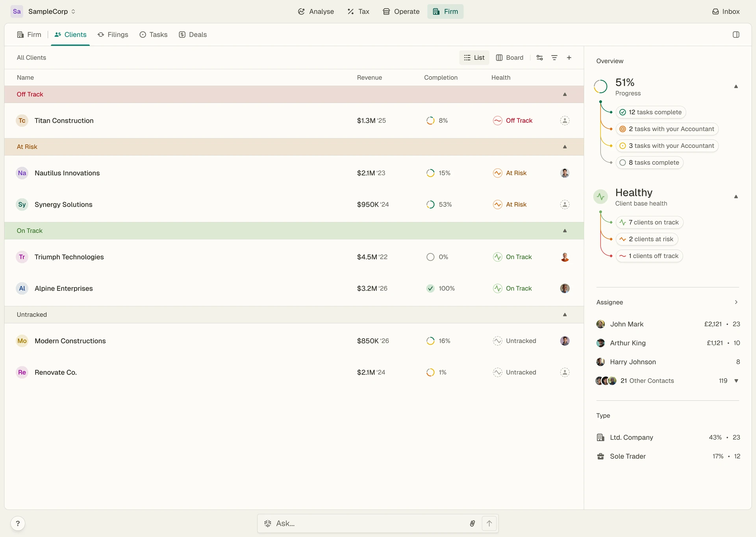The height and width of the screenshot is (537, 756).
Task: Open the 1 clients off track chip
Action: (649, 256)
